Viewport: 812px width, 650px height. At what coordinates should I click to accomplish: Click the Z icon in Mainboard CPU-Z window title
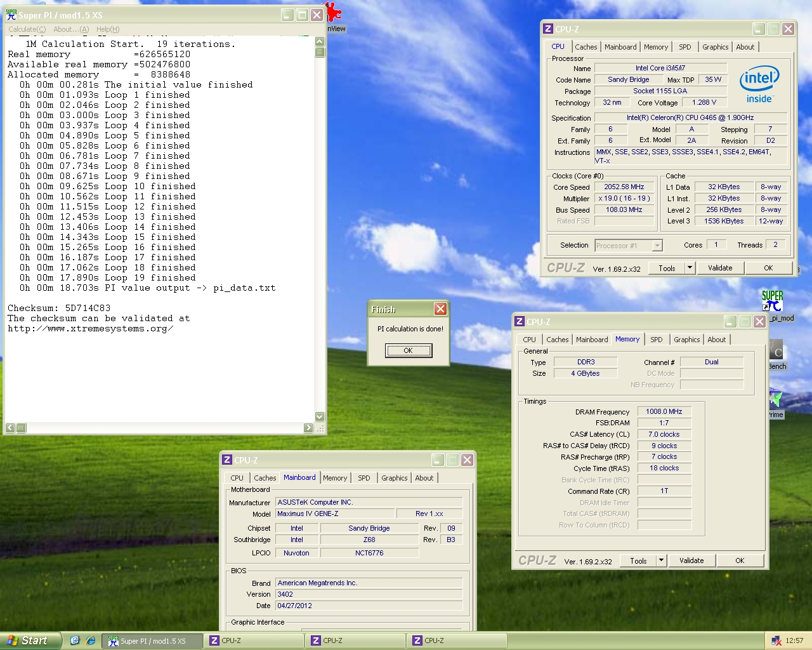pos(227,460)
